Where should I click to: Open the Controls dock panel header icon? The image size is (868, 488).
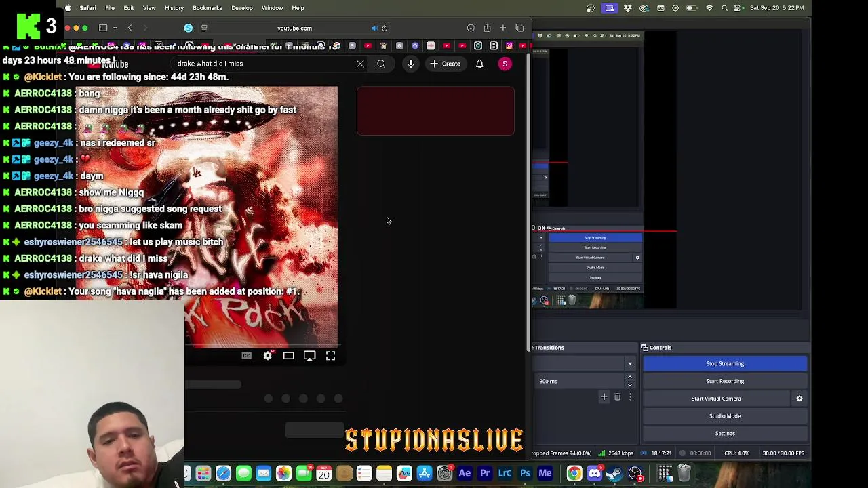[x=644, y=348]
